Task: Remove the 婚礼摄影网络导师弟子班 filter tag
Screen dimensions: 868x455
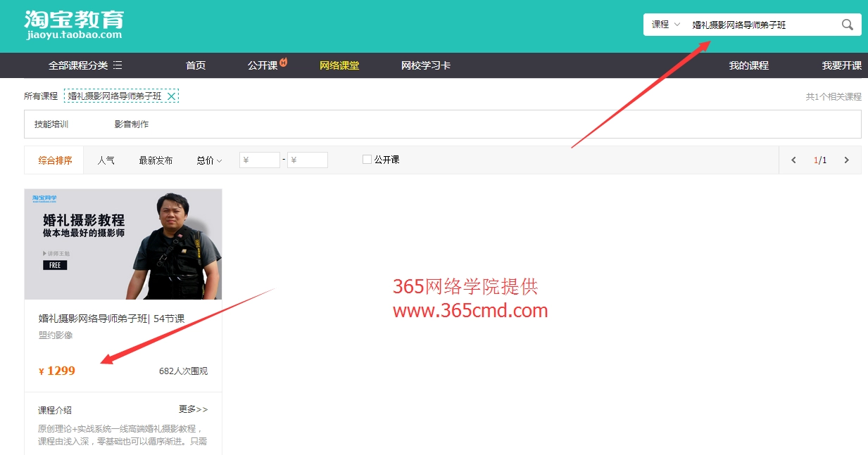Action: click(x=170, y=94)
